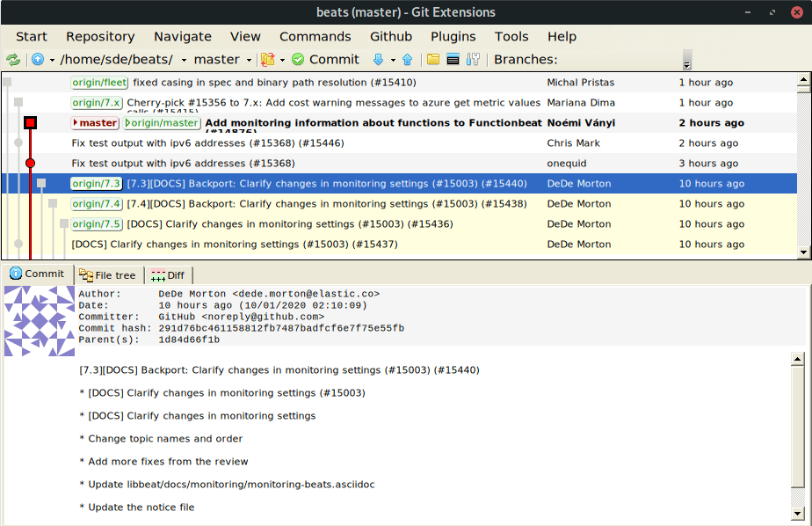Click author name Michal Pristas
This screenshot has width=812, height=526.
(x=581, y=83)
